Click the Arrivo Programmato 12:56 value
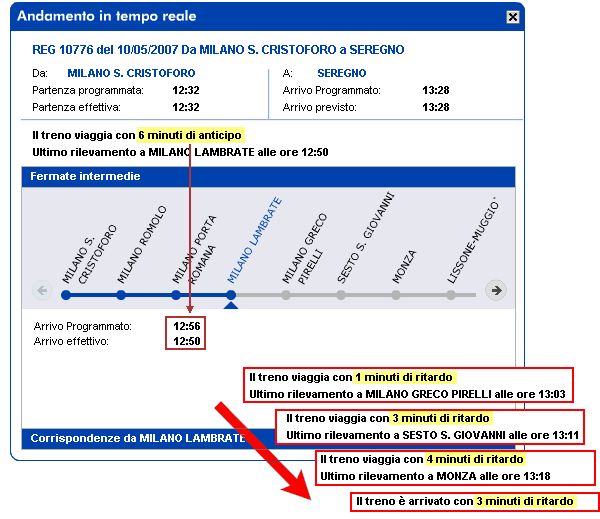 tap(187, 326)
